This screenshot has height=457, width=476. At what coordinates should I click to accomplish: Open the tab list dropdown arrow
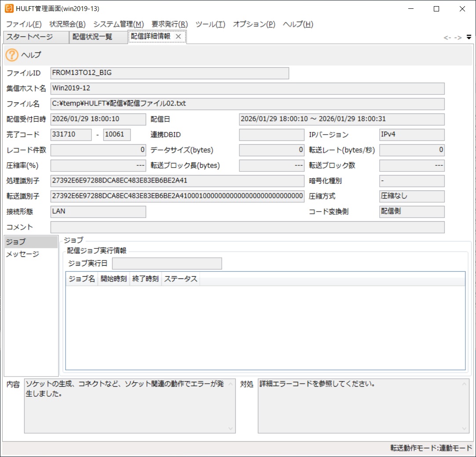coord(469,37)
